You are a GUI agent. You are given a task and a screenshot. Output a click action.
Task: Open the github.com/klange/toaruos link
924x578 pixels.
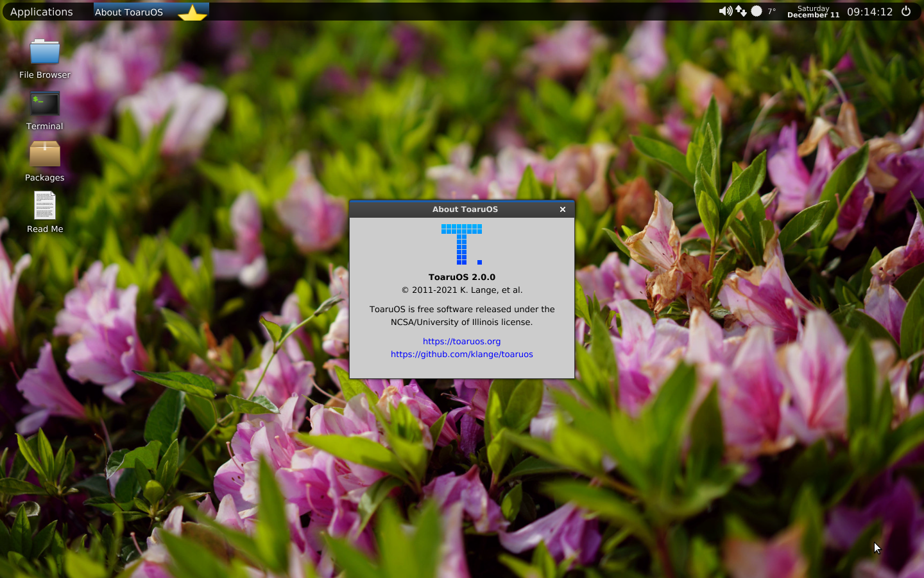point(462,354)
